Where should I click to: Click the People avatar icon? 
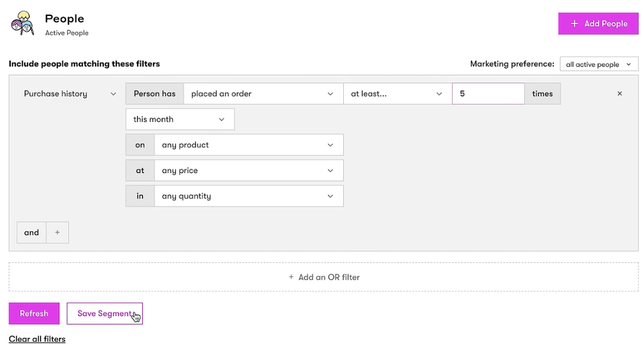[23, 24]
